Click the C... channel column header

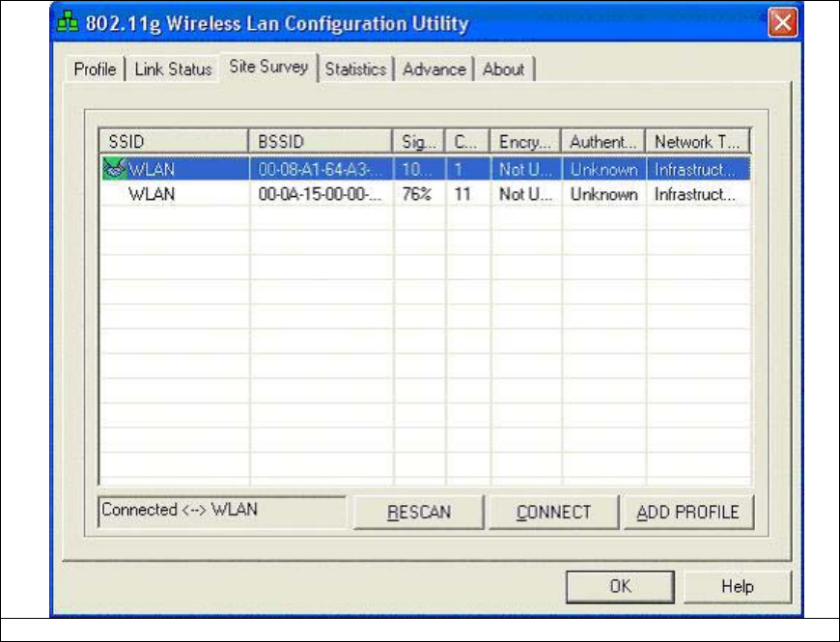coord(467,141)
